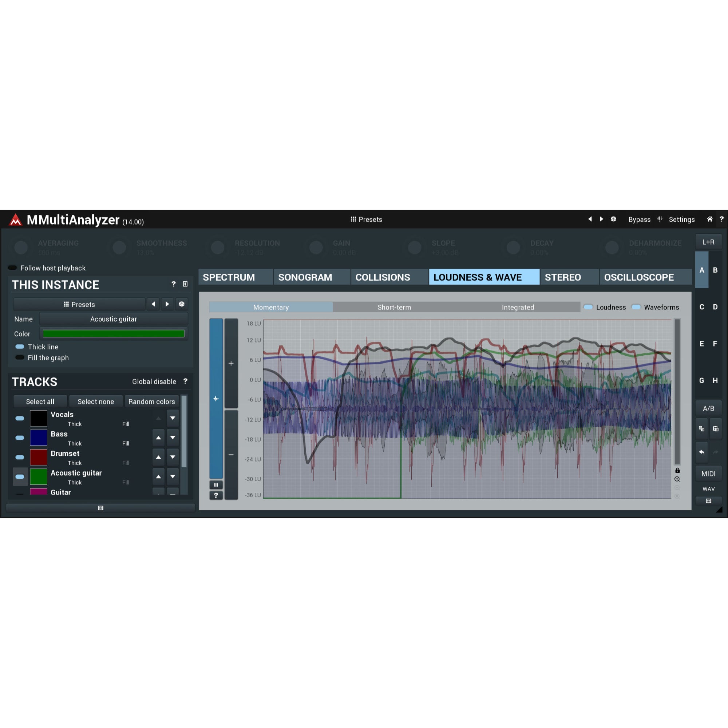
Task: Click the copy preset icon
Action: point(702,429)
